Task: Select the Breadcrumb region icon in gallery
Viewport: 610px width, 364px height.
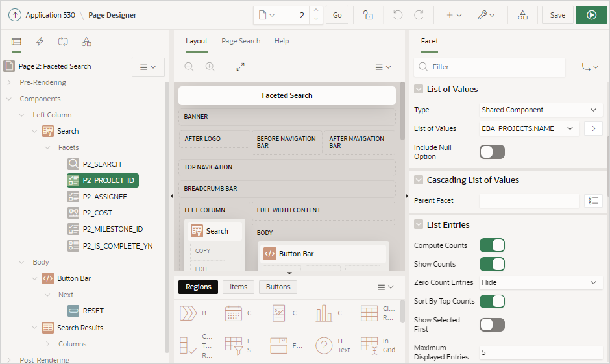Action: pyautogui.click(x=188, y=313)
